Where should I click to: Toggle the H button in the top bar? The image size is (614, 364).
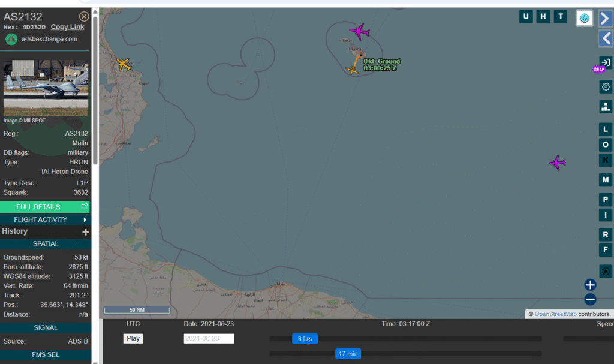543,17
